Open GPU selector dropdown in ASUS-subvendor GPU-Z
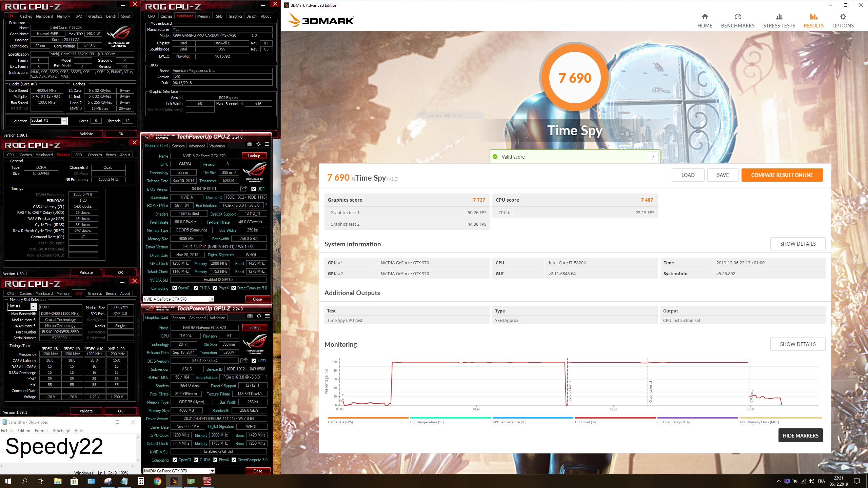Image resolution: width=868 pixels, height=488 pixels. point(179,471)
